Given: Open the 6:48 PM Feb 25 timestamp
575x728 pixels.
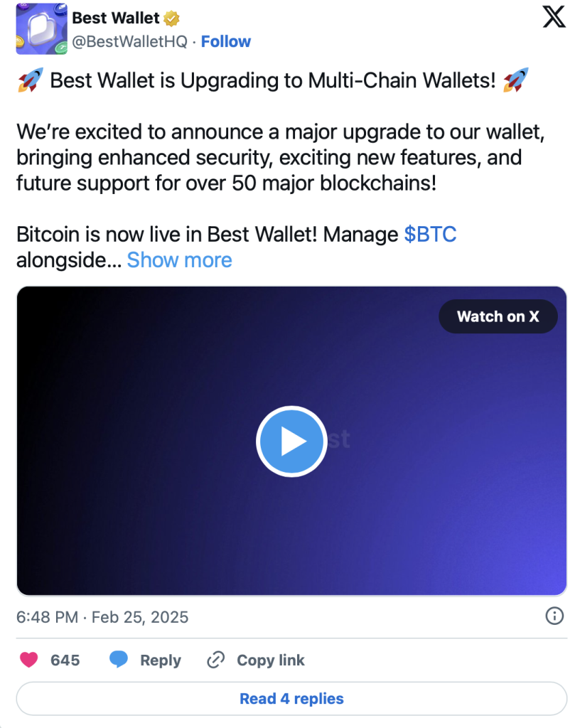Looking at the screenshot, I should [x=102, y=616].
